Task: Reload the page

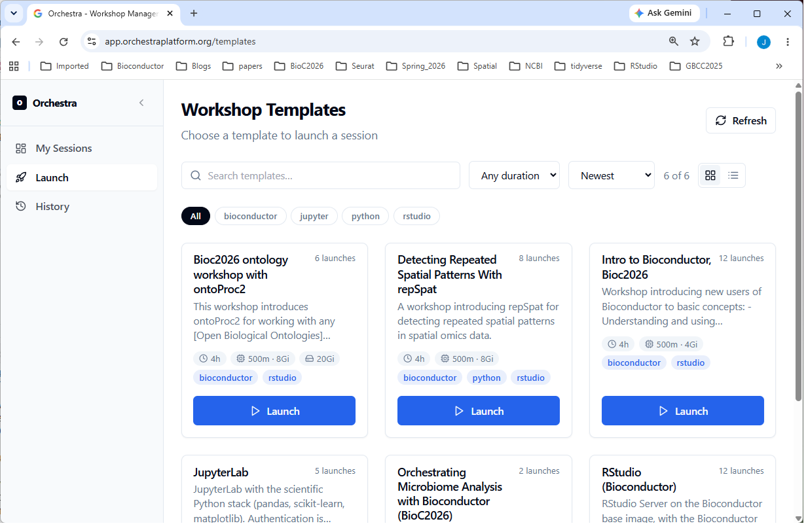Action: click(x=64, y=41)
